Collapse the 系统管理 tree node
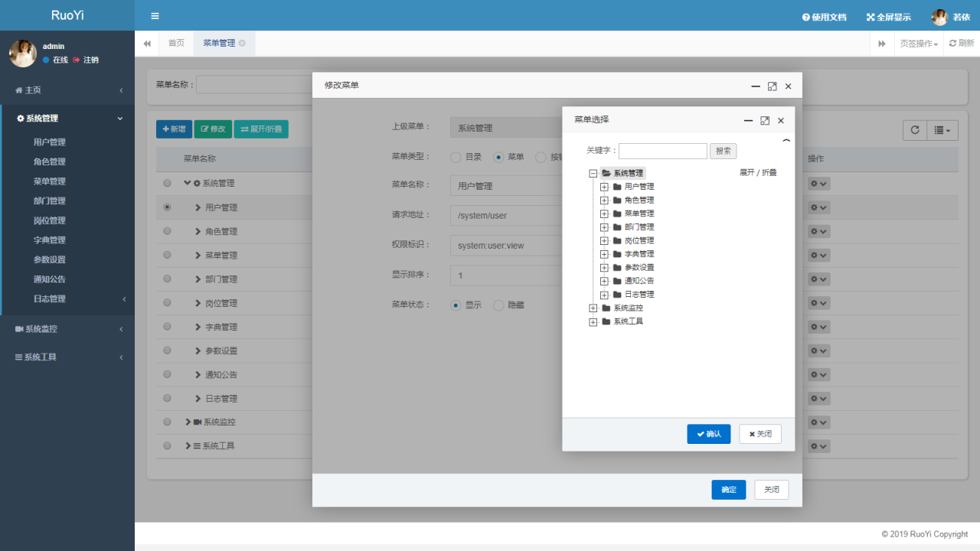 click(593, 174)
